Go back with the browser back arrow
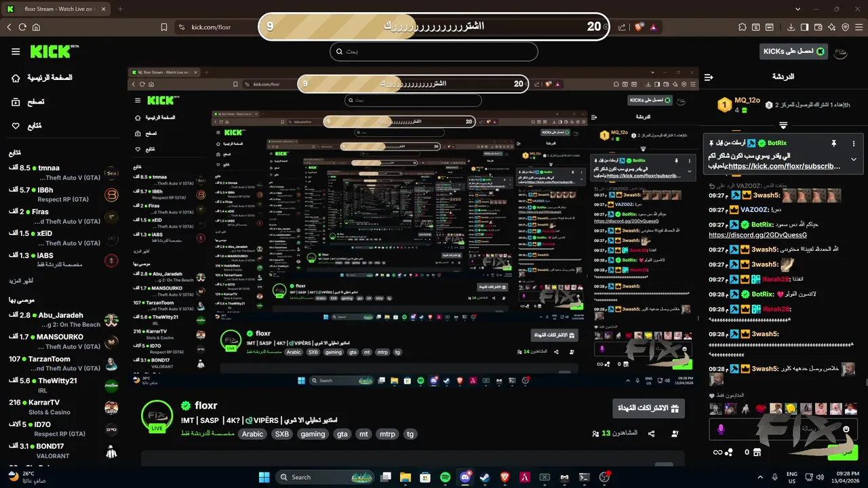The height and width of the screenshot is (488, 868). tap(9, 27)
